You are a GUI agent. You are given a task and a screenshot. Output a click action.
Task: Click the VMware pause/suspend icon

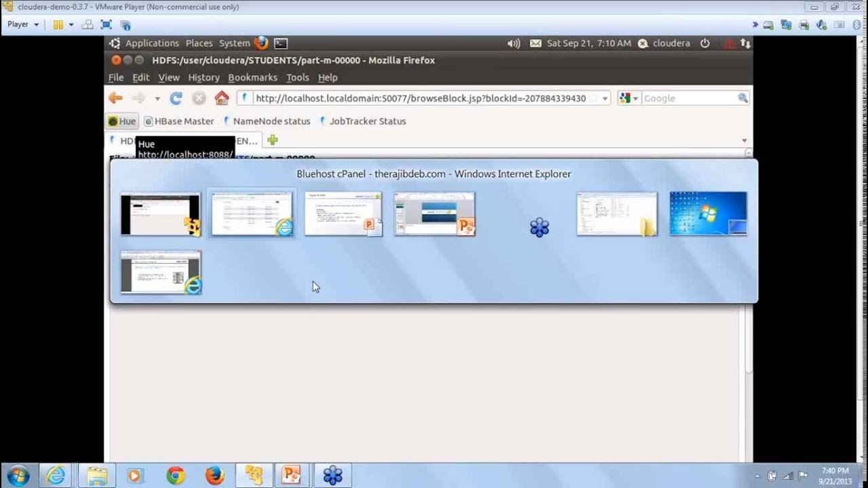tap(58, 24)
